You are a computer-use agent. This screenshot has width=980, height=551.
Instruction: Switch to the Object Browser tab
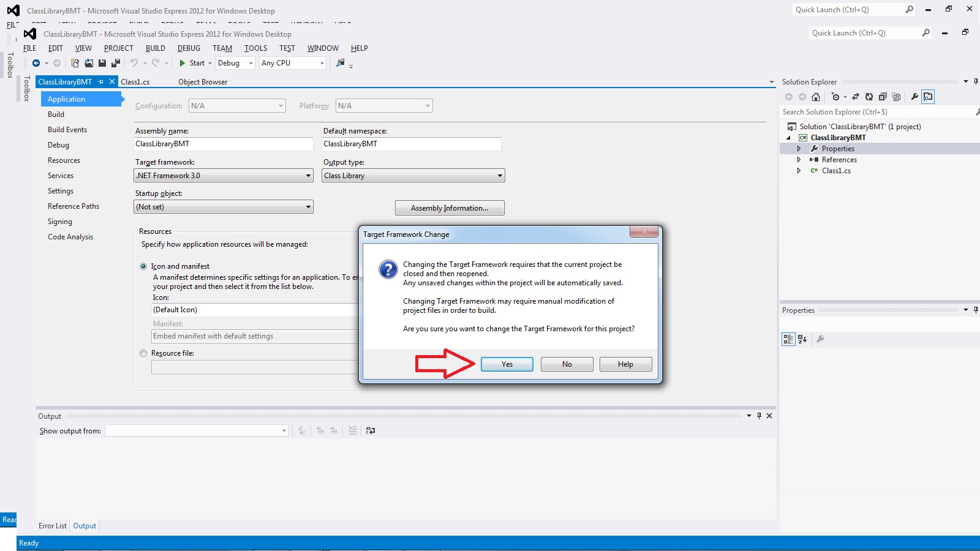(x=203, y=82)
